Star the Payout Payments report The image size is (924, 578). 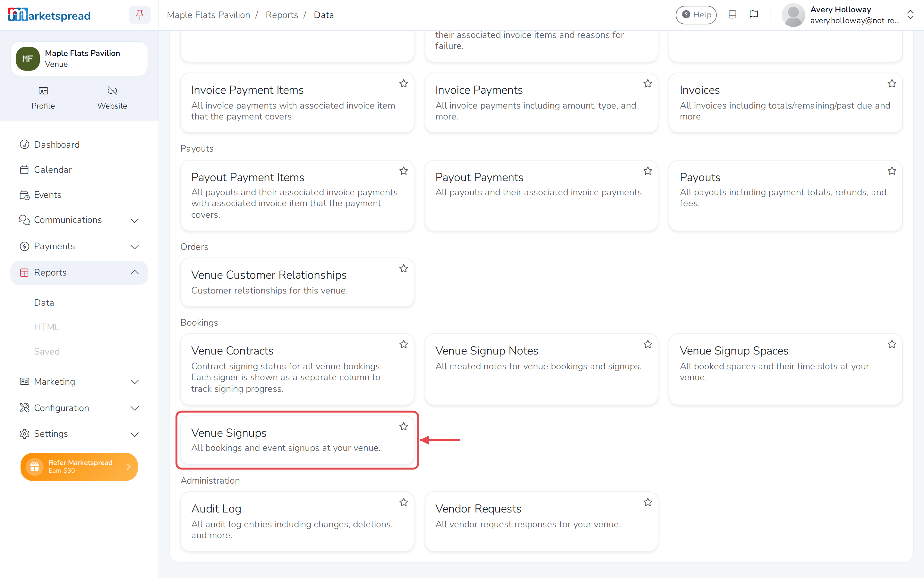[x=647, y=171]
